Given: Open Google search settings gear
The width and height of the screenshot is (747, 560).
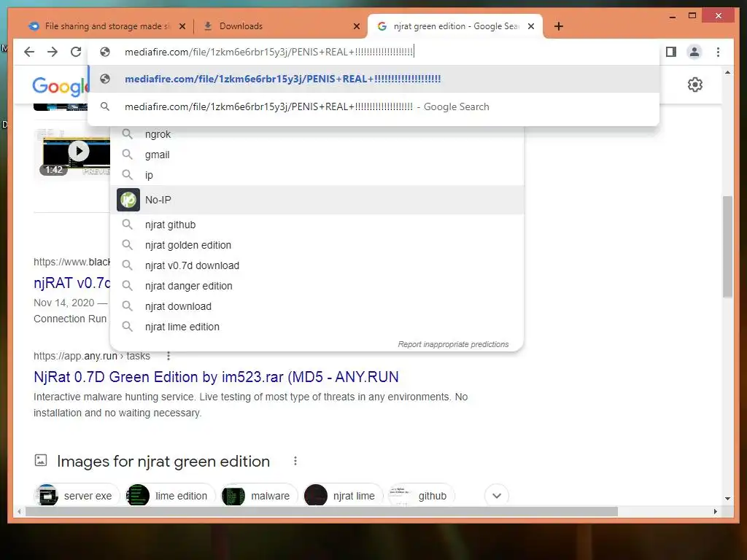Looking at the screenshot, I should pyautogui.click(x=695, y=85).
